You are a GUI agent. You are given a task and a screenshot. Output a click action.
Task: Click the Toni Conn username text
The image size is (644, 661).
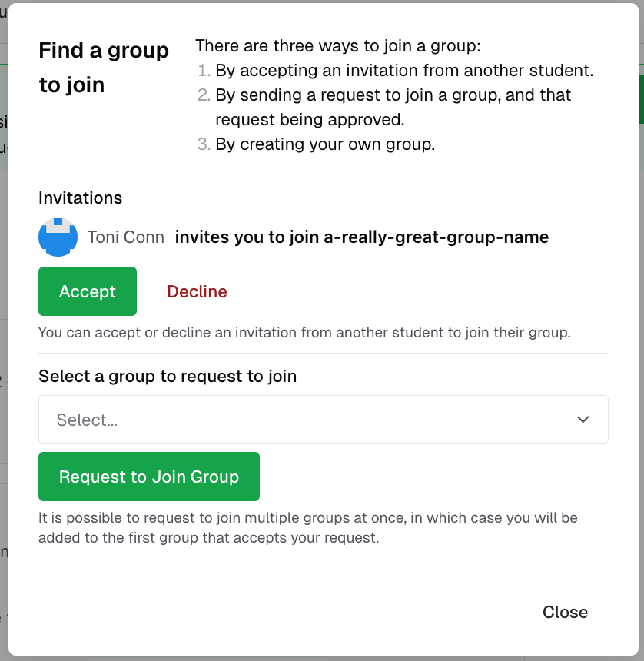(x=125, y=237)
